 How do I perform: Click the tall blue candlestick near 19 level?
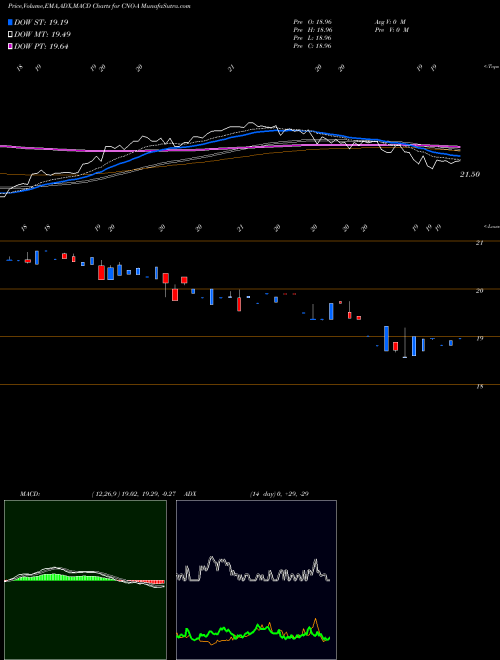(x=386, y=338)
